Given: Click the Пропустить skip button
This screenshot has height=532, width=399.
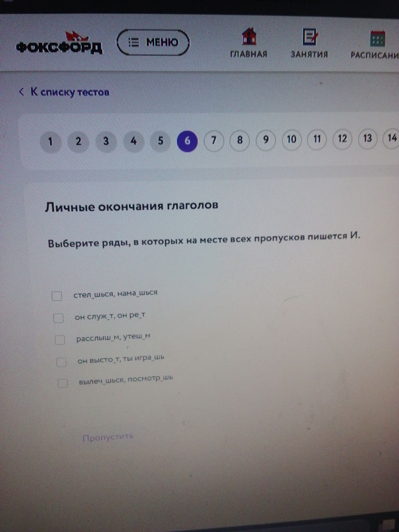Looking at the screenshot, I should 108,437.
